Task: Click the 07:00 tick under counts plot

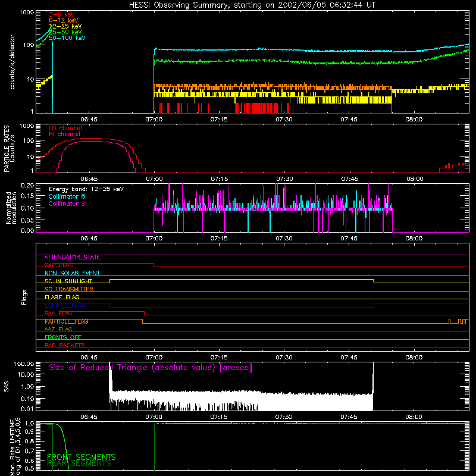Action: click(154, 120)
